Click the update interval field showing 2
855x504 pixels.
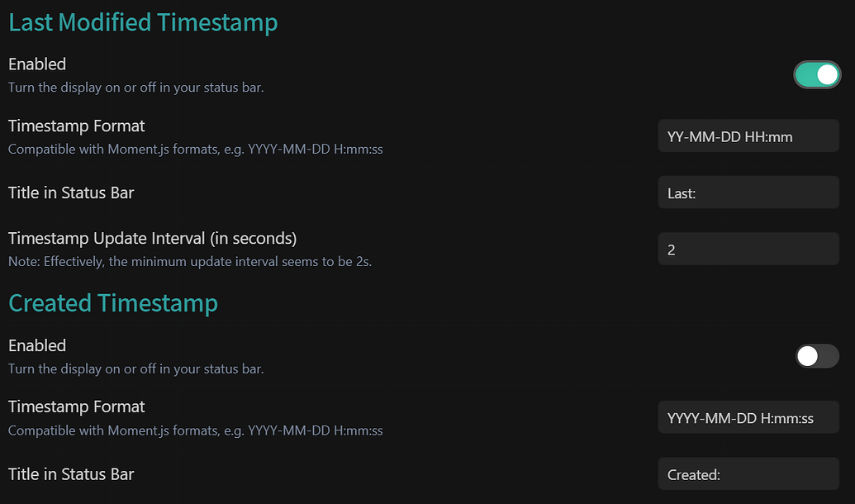pyautogui.click(x=748, y=250)
